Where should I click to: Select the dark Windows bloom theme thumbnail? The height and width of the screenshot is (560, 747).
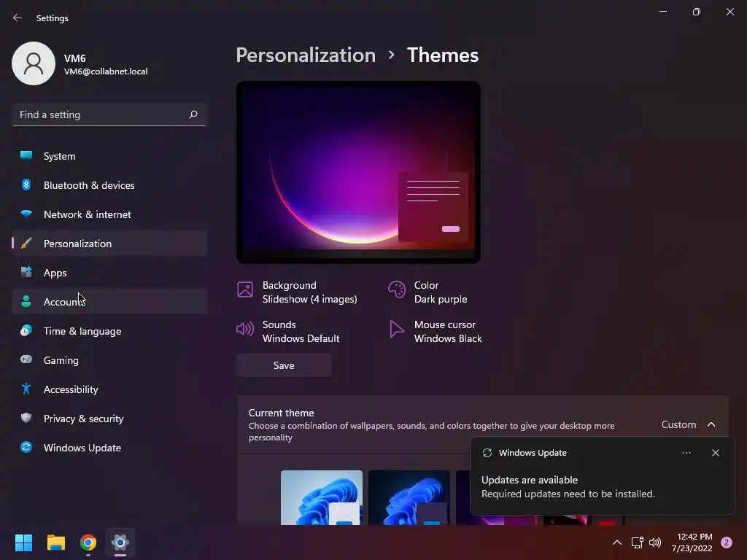click(x=409, y=497)
